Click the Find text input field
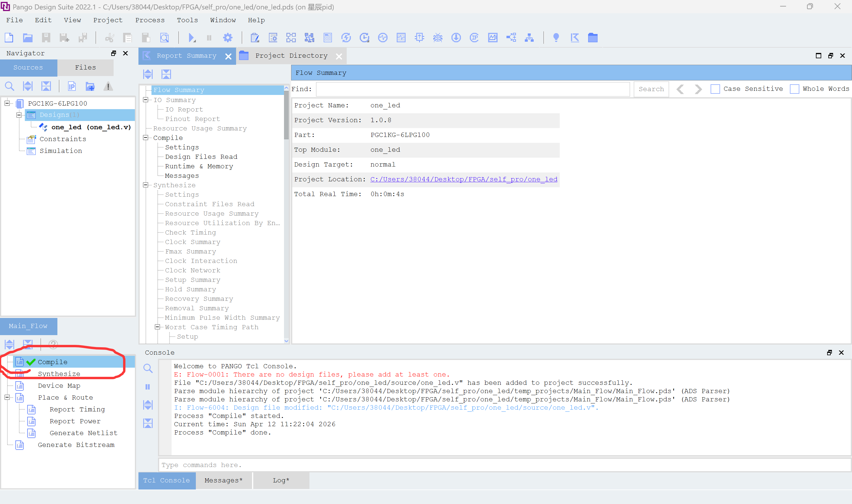 click(x=473, y=89)
